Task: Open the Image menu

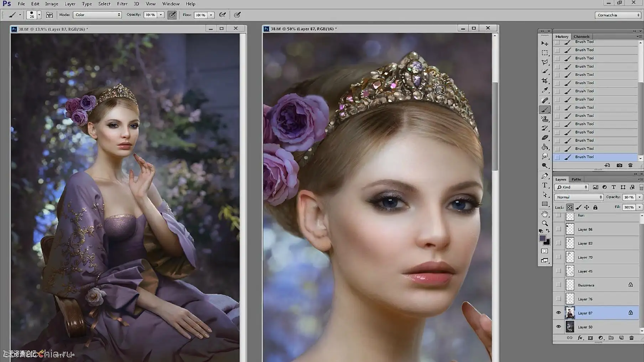Action: tap(52, 4)
